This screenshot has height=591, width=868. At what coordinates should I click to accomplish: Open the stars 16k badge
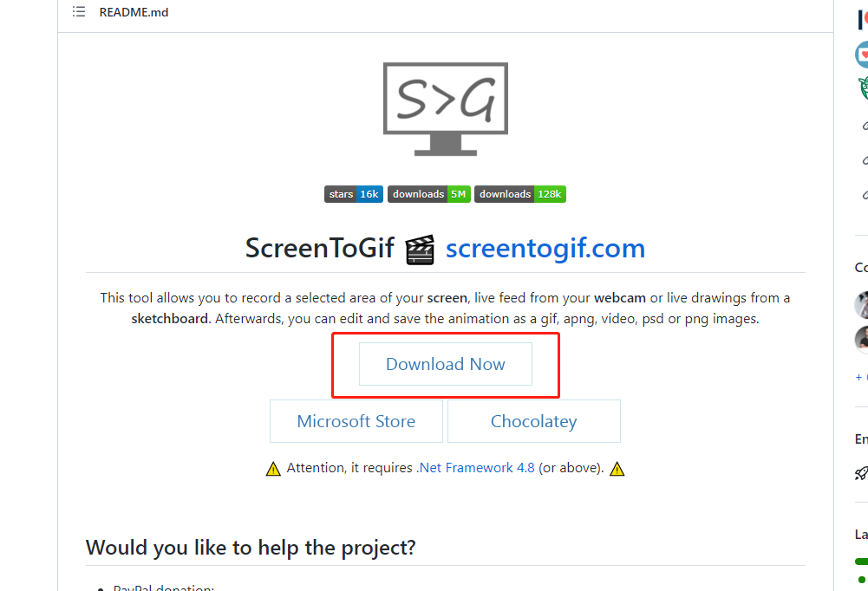tap(354, 194)
